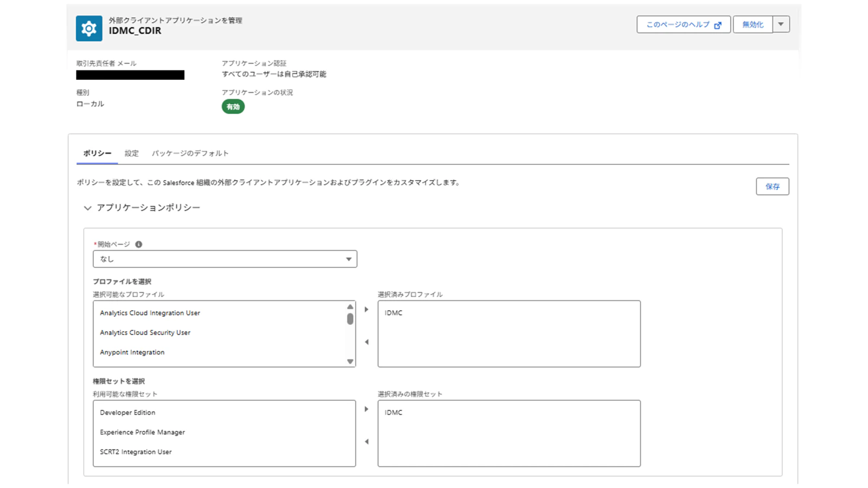Screen dimensions: 868x488
Task: Click the すべてのユーザーは自己承認可能 value
Action: click(x=274, y=74)
